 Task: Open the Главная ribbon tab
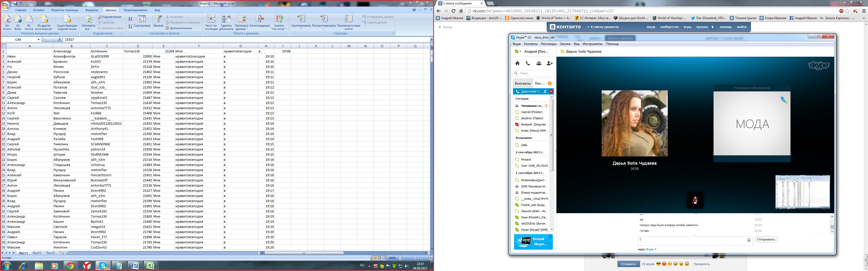pos(21,10)
